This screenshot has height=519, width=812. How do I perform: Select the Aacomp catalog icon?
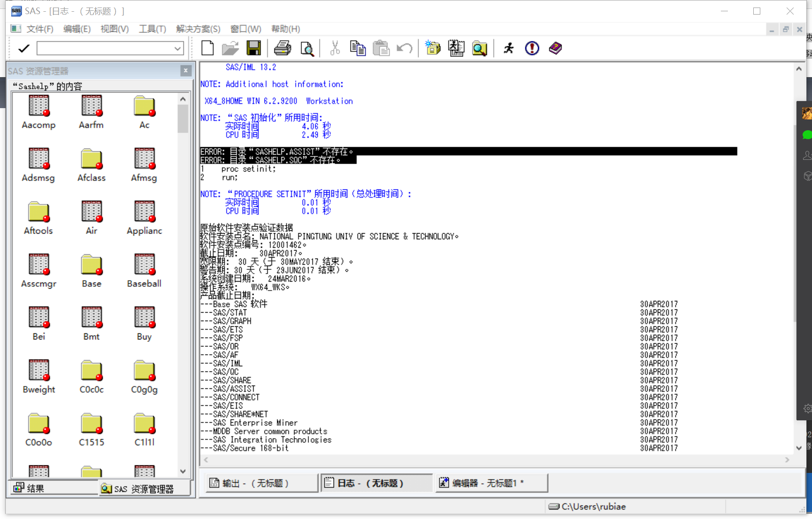point(39,105)
